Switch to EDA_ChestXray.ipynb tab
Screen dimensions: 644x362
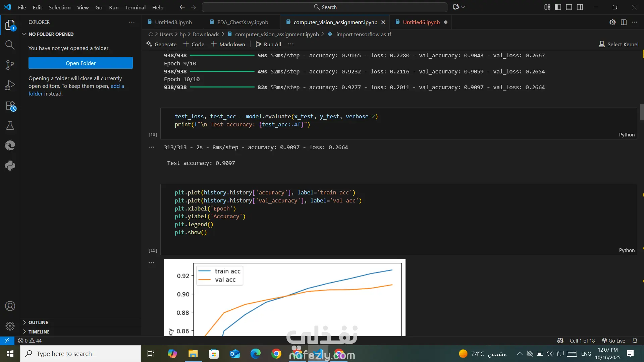click(x=243, y=22)
